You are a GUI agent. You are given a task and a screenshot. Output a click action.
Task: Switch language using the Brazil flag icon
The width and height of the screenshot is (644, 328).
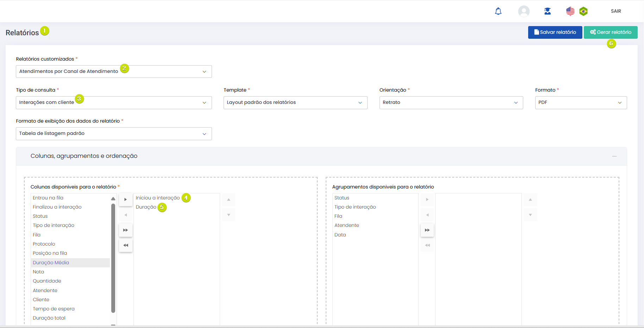(583, 11)
